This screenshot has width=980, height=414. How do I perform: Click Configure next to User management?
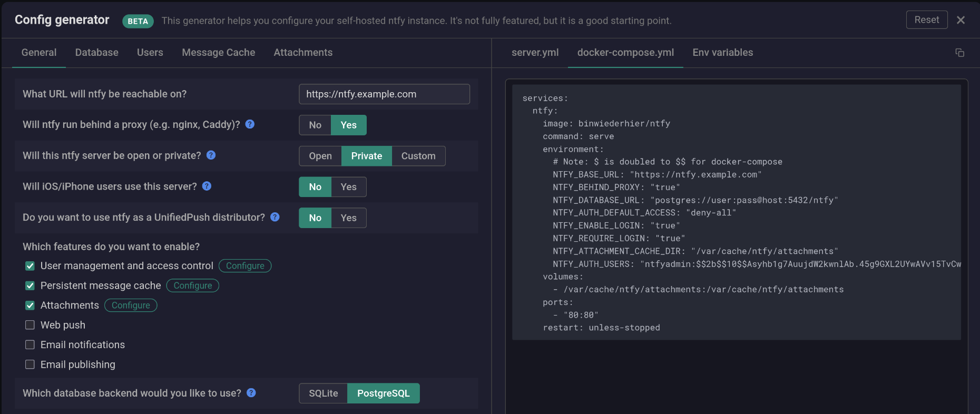coord(245,266)
